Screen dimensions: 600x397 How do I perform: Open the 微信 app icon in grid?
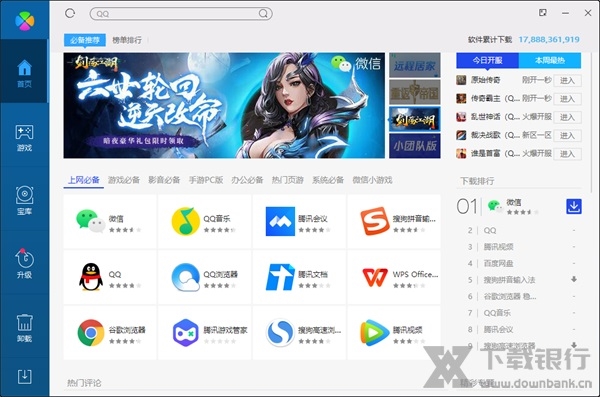tap(91, 221)
